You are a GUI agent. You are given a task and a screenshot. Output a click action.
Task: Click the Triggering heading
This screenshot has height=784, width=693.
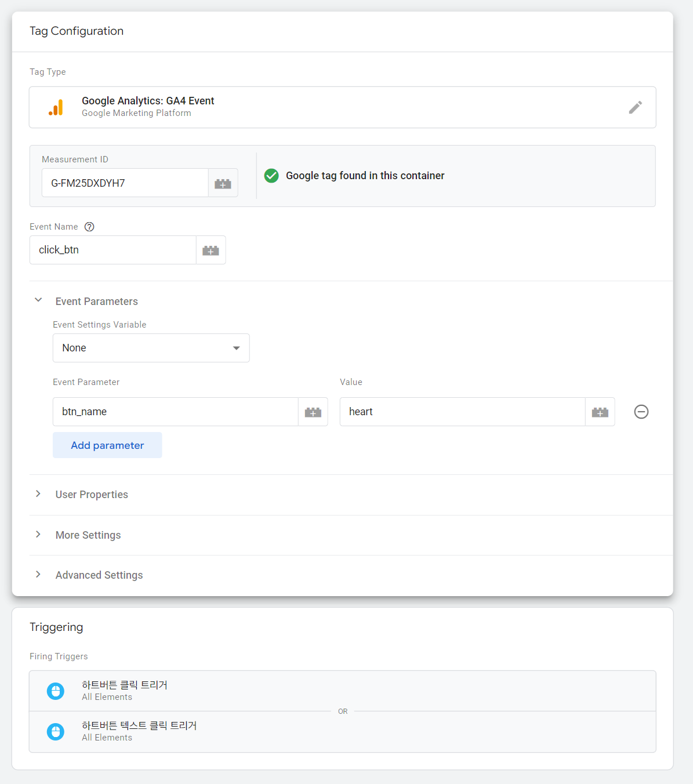(56, 627)
